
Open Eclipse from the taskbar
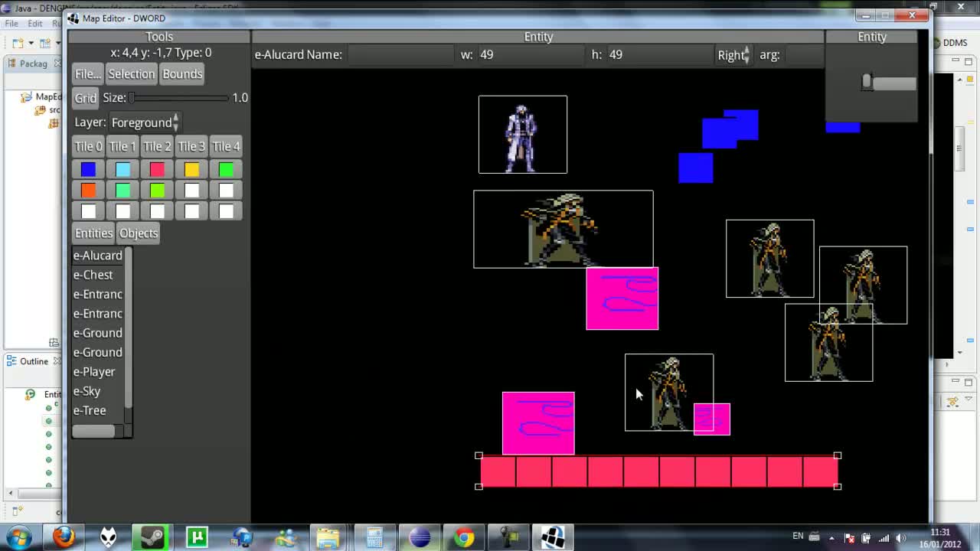click(421, 536)
